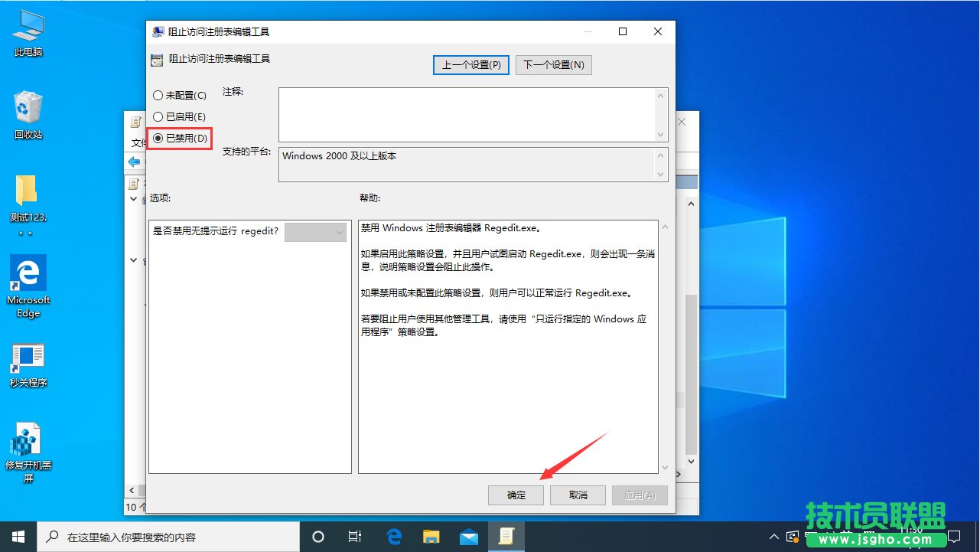Open the Windows Start menu
This screenshot has width=980, height=552.
pos(18,537)
